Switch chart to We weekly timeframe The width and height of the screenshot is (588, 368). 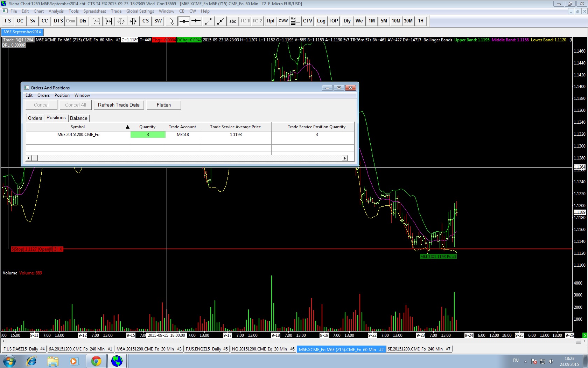pos(359,21)
